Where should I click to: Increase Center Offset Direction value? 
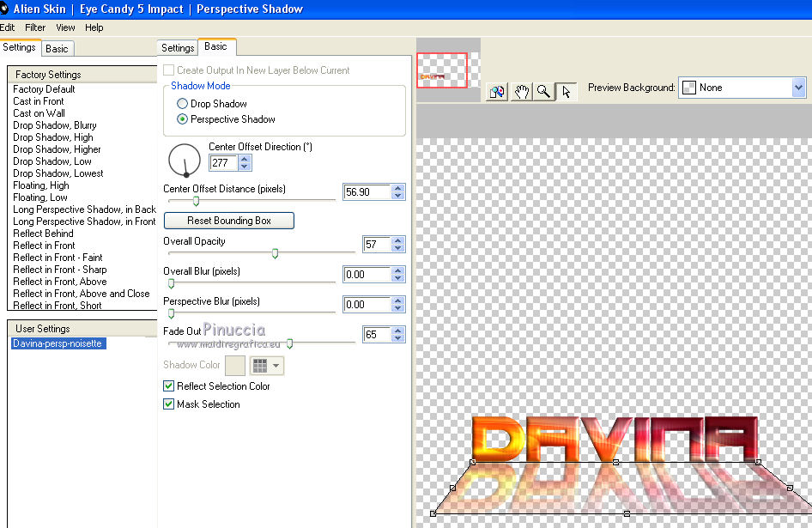245,159
